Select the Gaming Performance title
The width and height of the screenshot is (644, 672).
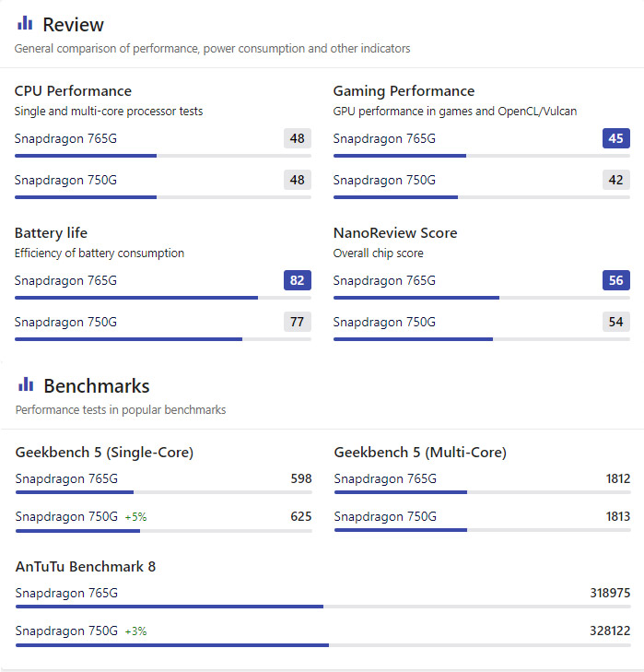[x=404, y=91]
